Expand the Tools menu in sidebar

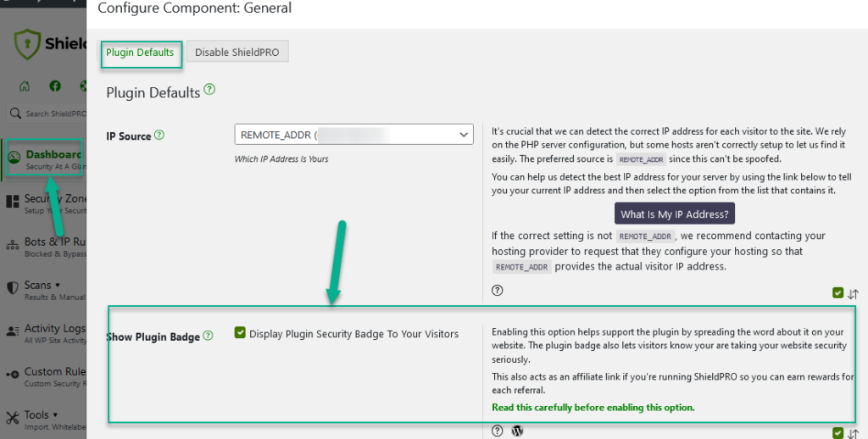(36, 415)
